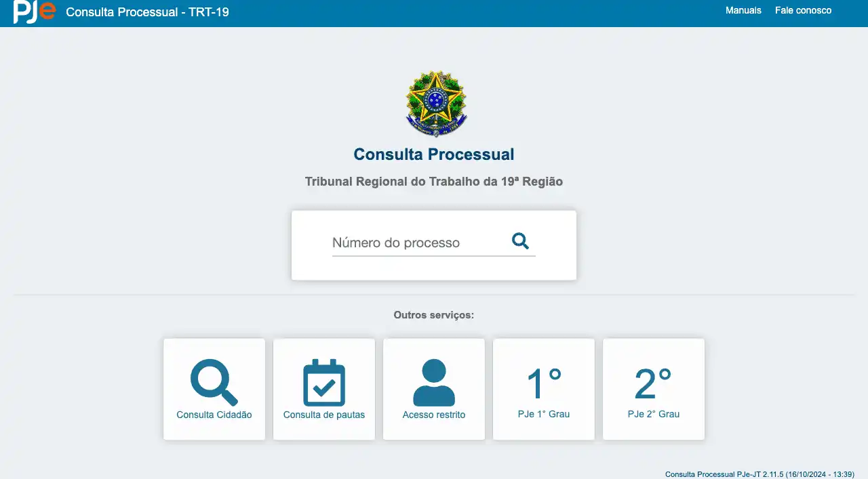Click the Tribunal Regional do Trabalho subtitle

[x=434, y=182]
